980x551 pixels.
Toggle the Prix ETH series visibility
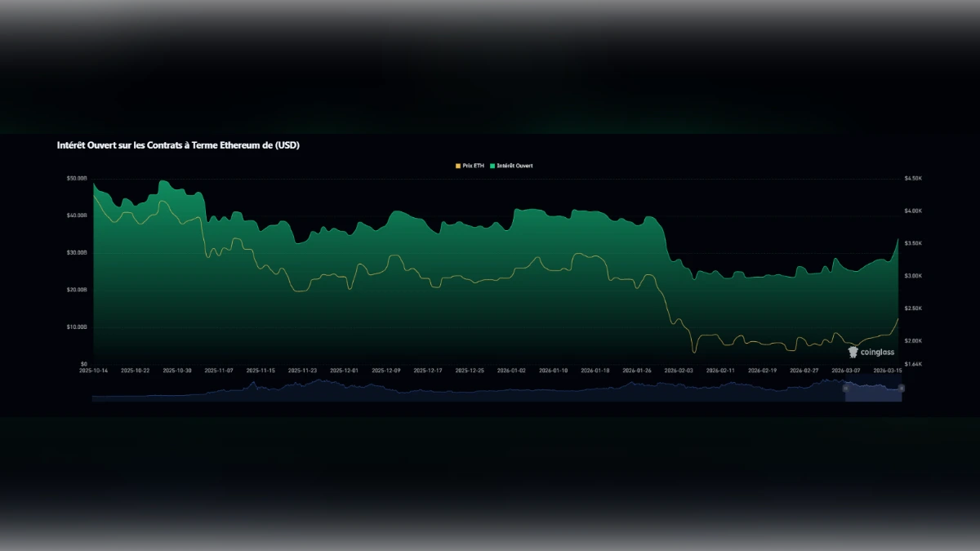[x=470, y=166]
